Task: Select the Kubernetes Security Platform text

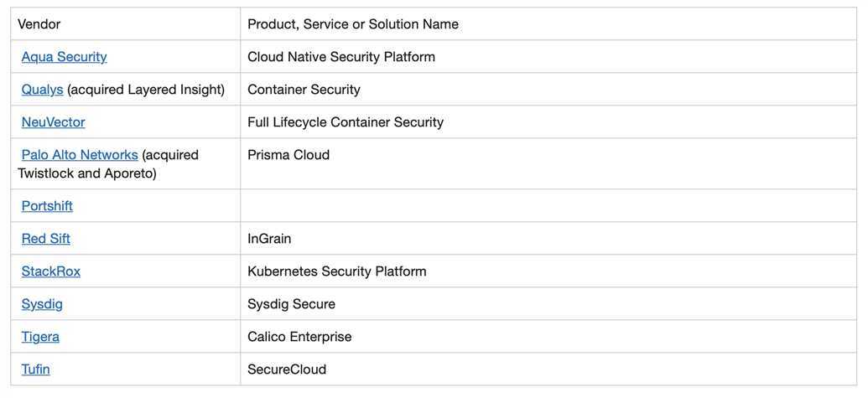Action: point(336,271)
